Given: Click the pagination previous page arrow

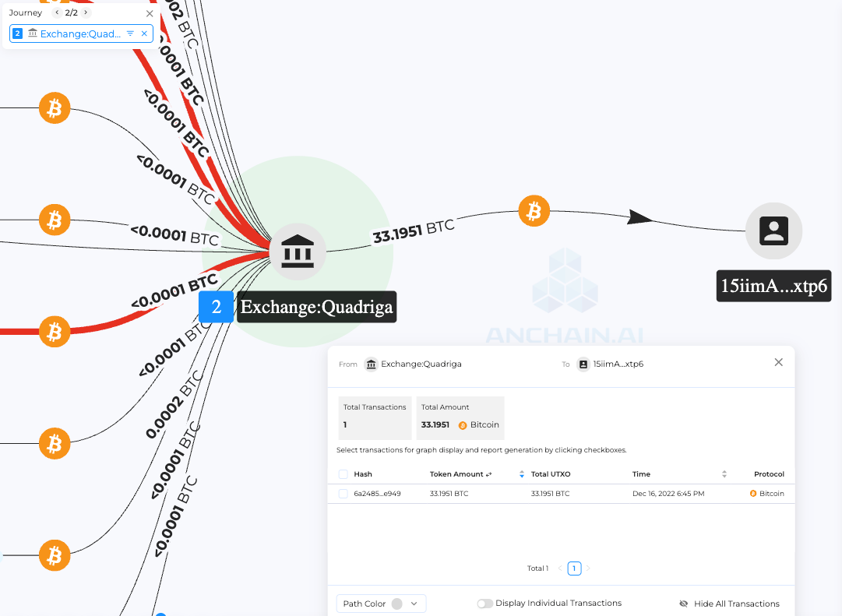Looking at the screenshot, I should (560, 568).
